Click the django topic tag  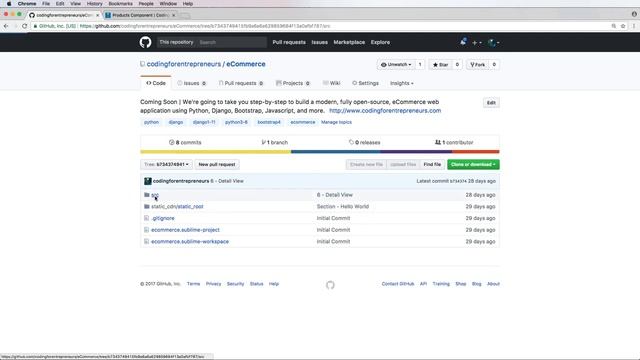coord(176,122)
